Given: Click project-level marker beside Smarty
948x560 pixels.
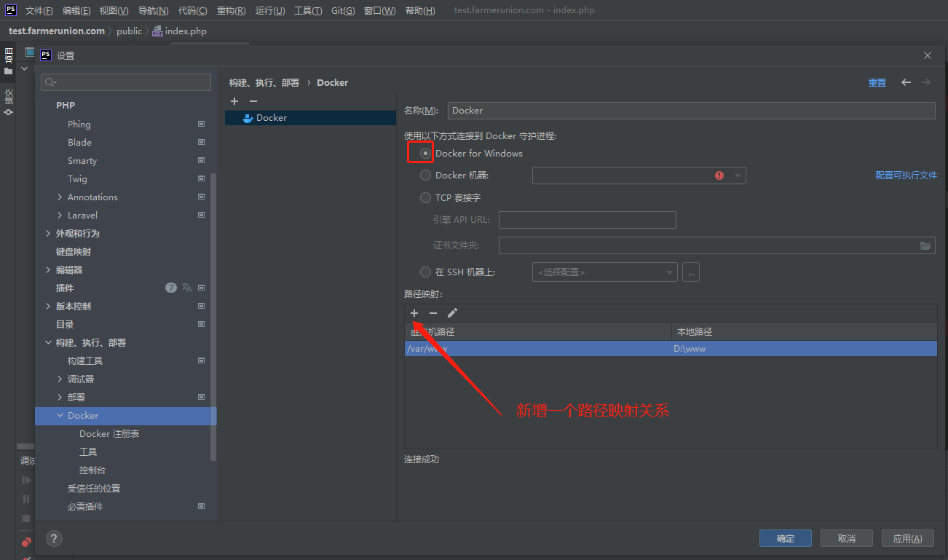Looking at the screenshot, I should pyautogui.click(x=202, y=161).
